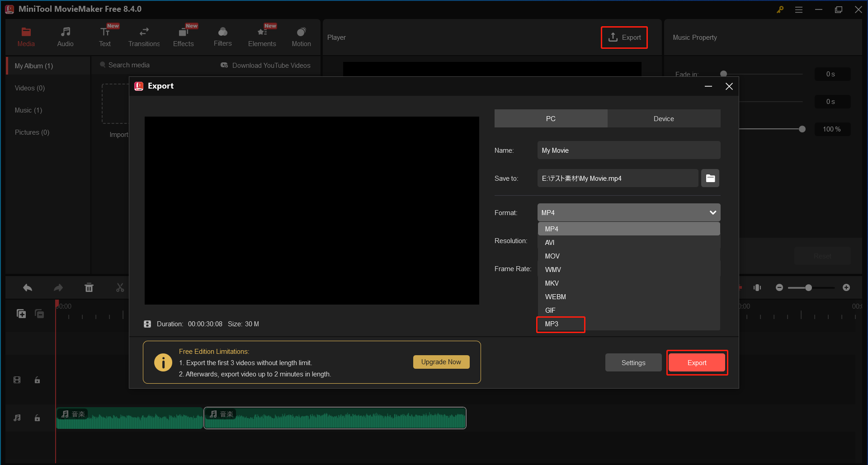
Task: Select the scissors split tool
Action: [120, 287]
